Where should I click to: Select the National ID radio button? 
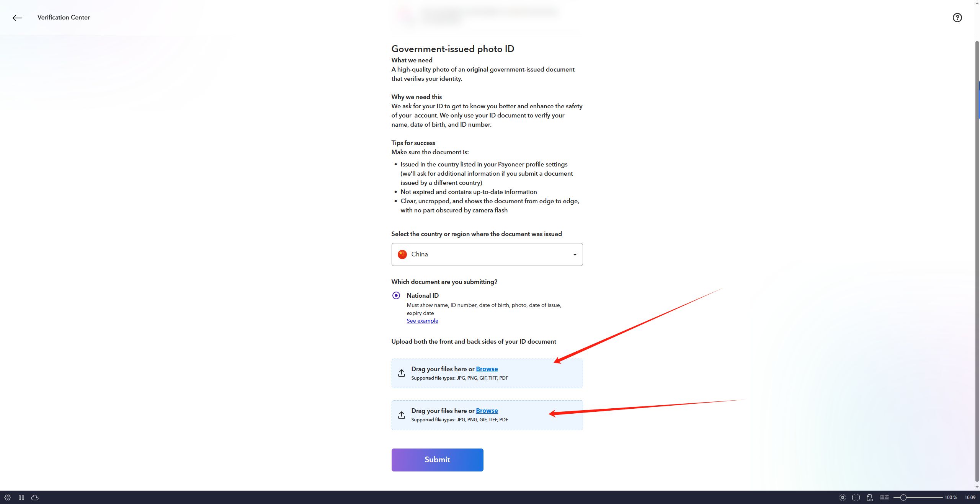396,295
